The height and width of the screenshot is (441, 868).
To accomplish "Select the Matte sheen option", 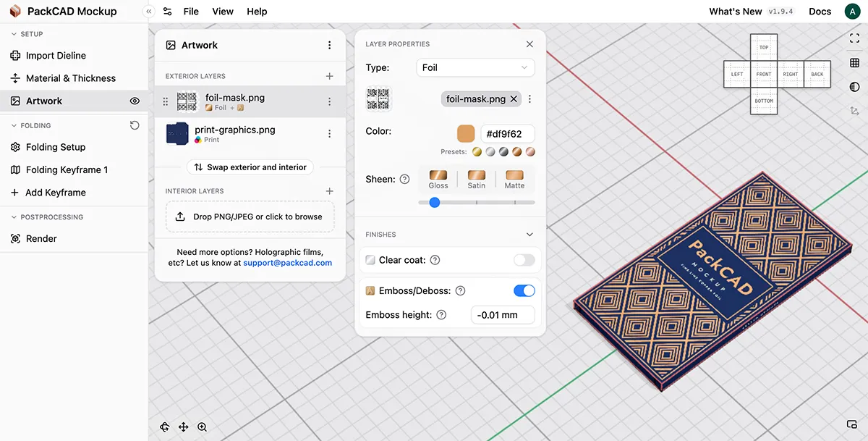I will click(x=514, y=180).
